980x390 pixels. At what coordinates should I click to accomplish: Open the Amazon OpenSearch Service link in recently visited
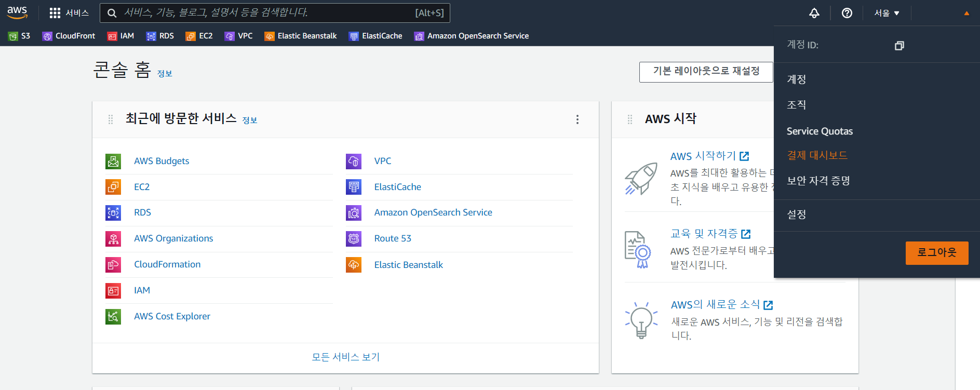click(433, 212)
